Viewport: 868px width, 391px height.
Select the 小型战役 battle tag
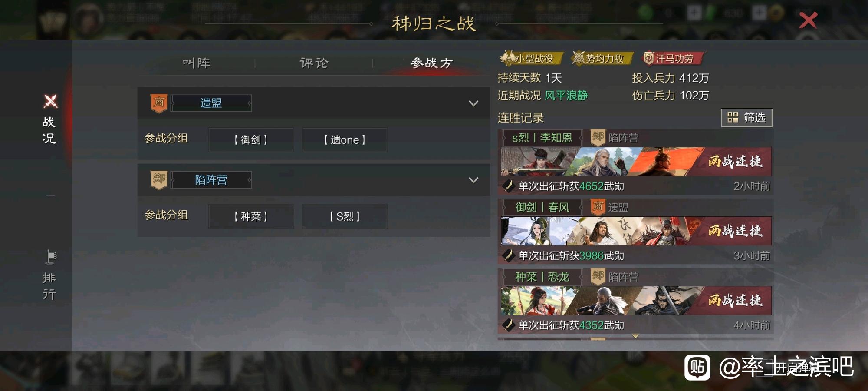click(x=531, y=58)
